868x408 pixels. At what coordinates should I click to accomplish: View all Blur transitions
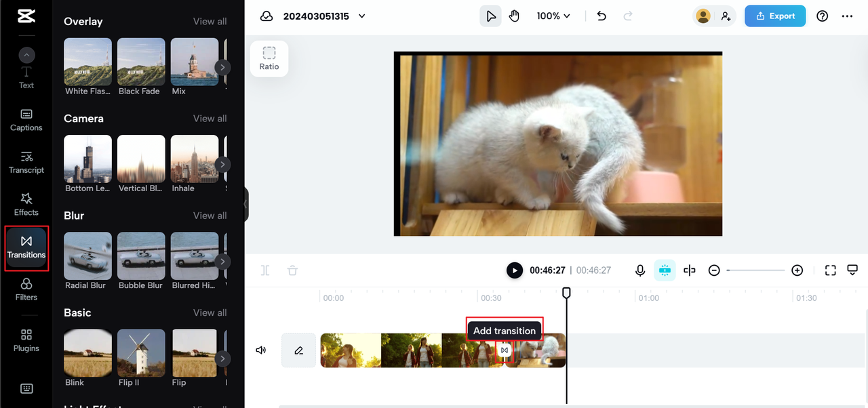[210, 215]
